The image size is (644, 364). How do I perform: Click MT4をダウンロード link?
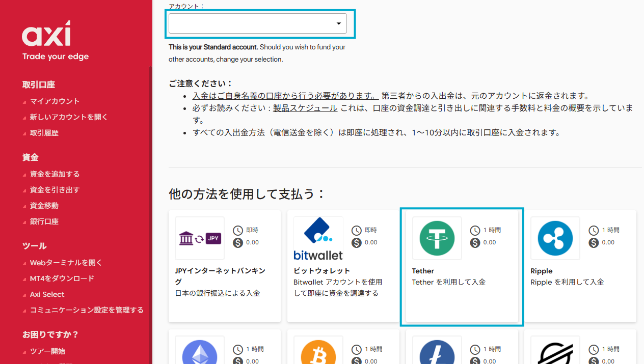point(62,278)
